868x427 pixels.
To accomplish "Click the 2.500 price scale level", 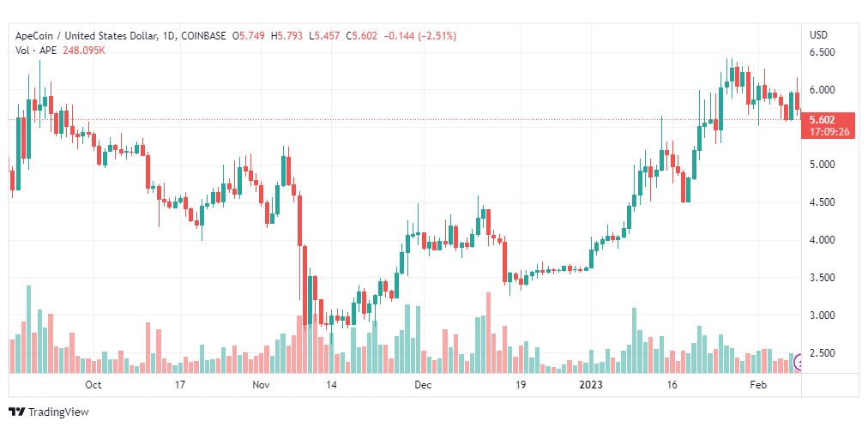I will [822, 353].
